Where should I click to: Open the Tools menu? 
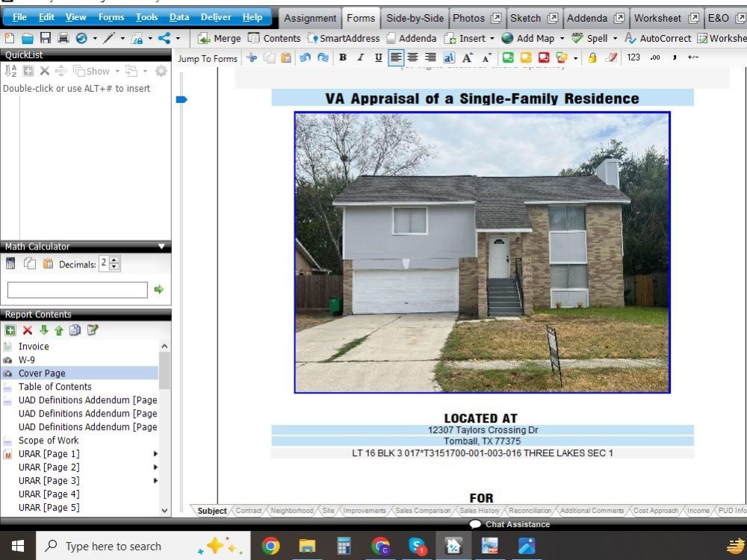tap(146, 17)
